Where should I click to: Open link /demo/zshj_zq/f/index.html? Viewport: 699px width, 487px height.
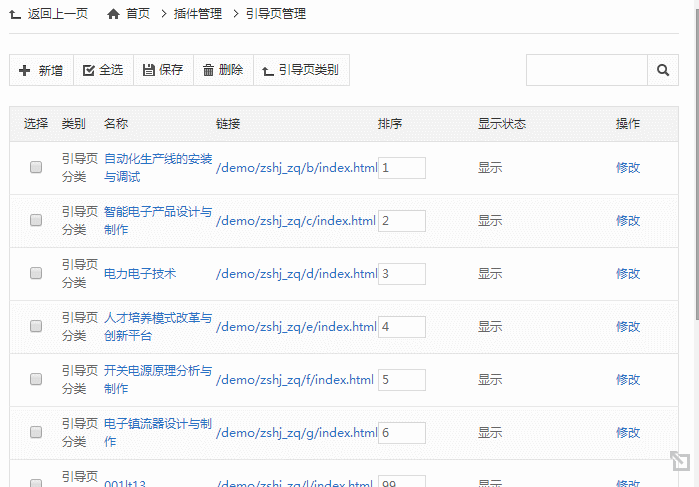295,380
